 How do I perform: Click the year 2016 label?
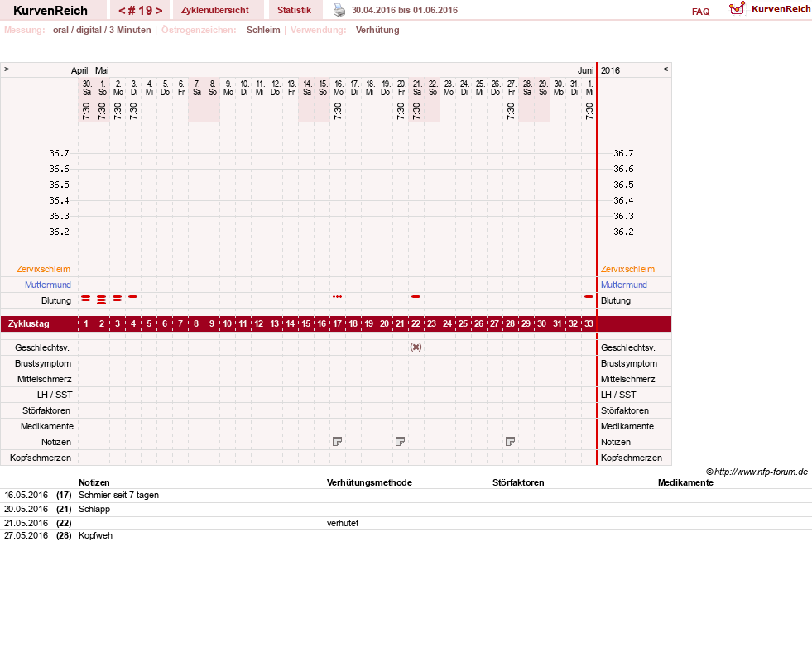pyautogui.click(x=610, y=70)
